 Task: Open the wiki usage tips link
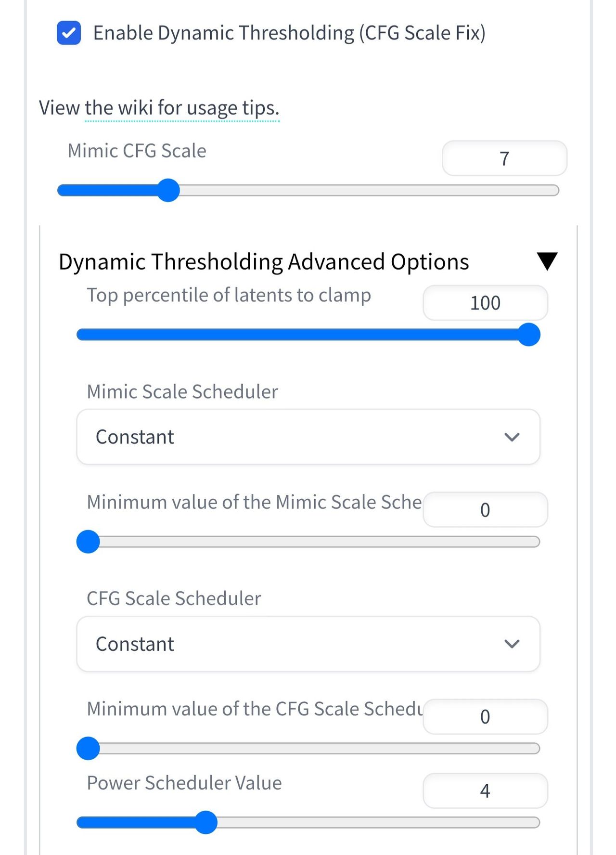[x=182, y=108]
